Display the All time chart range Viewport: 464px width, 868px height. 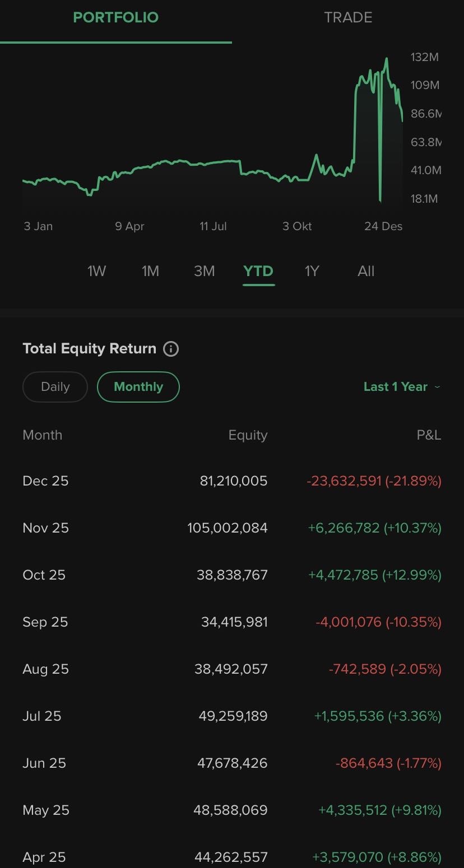click(x=366, y=272)
